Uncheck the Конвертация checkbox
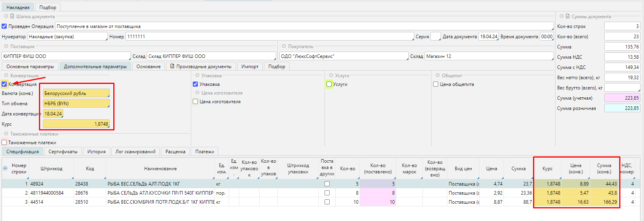The height and width of the screenshot is (221, 644). (4, 84)
